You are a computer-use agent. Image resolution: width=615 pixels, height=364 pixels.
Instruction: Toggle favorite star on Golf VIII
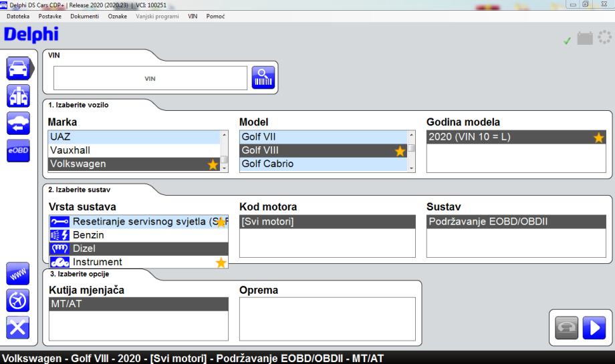[x=400, y=151]
